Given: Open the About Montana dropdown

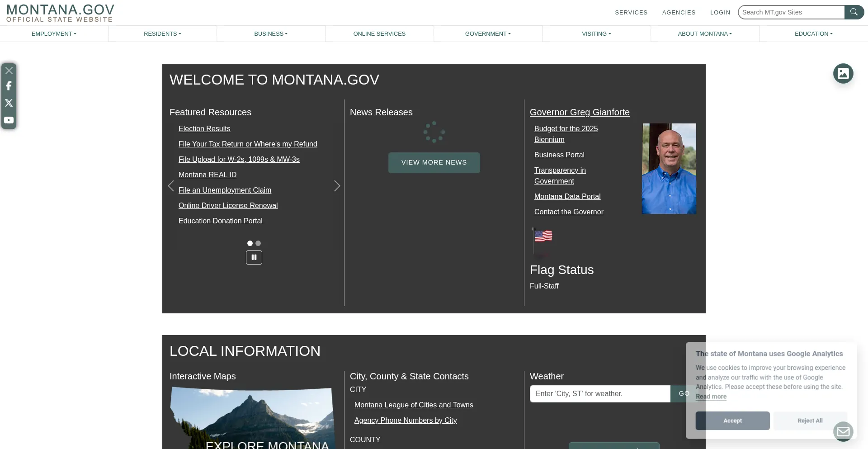Looking at the screenshot, I should coord(704,34).
